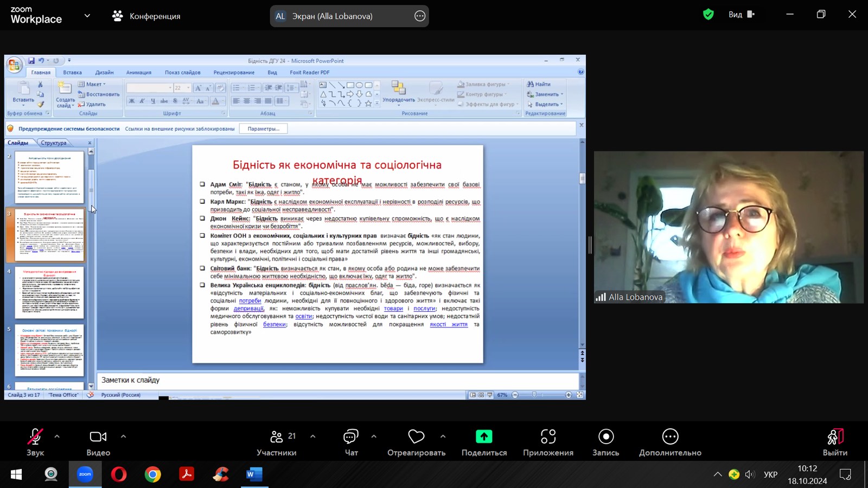868x488 pixels.
Task: Open the Zoom Участники panel
Action: click(277, 443)
